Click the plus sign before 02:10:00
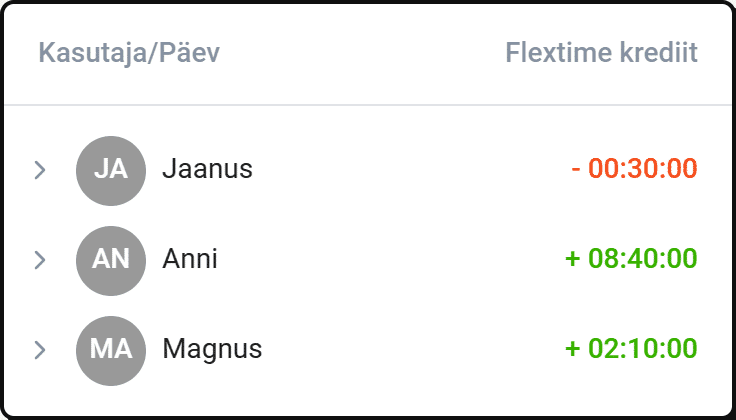This screenshot has width=736, height=420. [573, 349]
